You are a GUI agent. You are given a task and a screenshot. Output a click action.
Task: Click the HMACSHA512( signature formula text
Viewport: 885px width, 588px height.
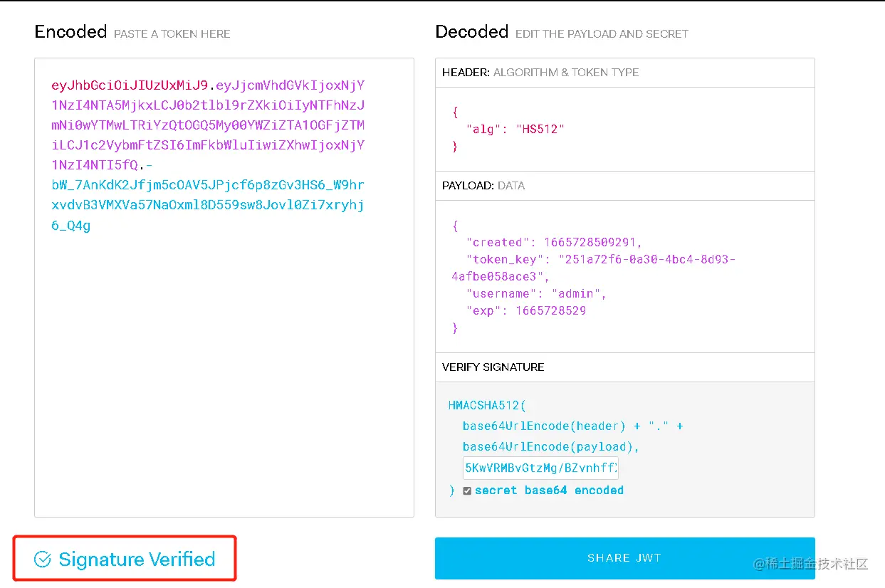(487, 405)
